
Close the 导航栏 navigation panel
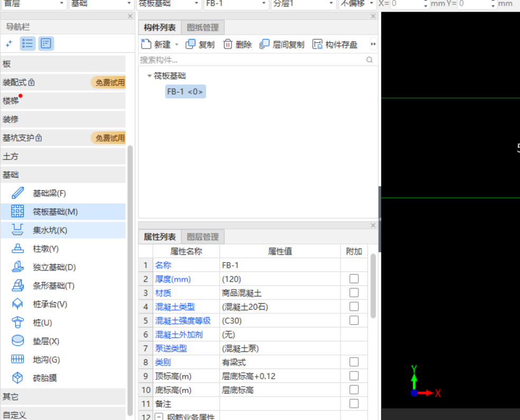130,16
